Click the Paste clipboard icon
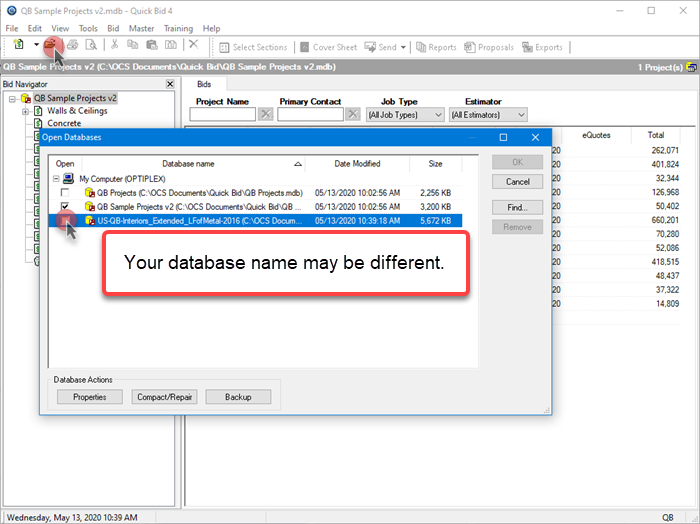The width and height of the screenshot is (700, 524). 152,44
